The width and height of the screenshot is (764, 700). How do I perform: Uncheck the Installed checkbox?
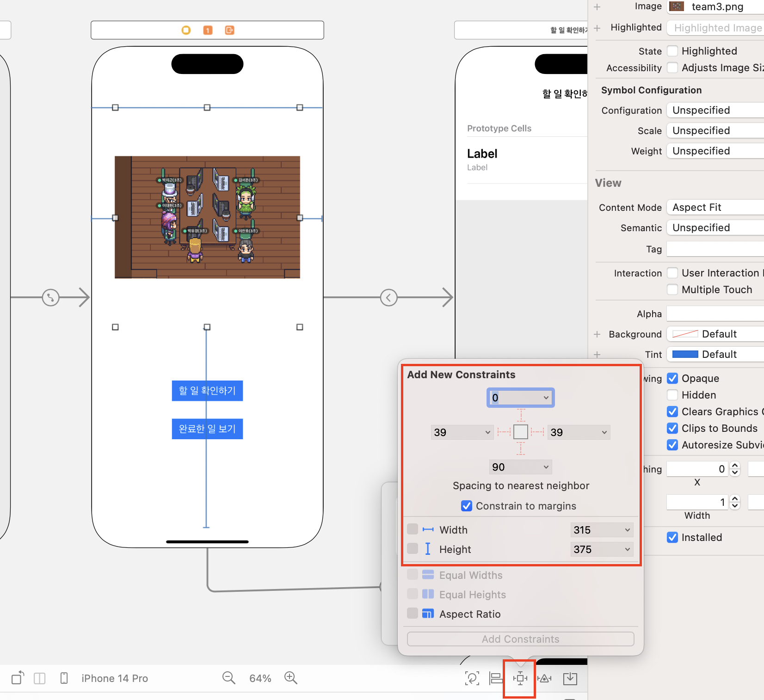click(x=672, y=537)
